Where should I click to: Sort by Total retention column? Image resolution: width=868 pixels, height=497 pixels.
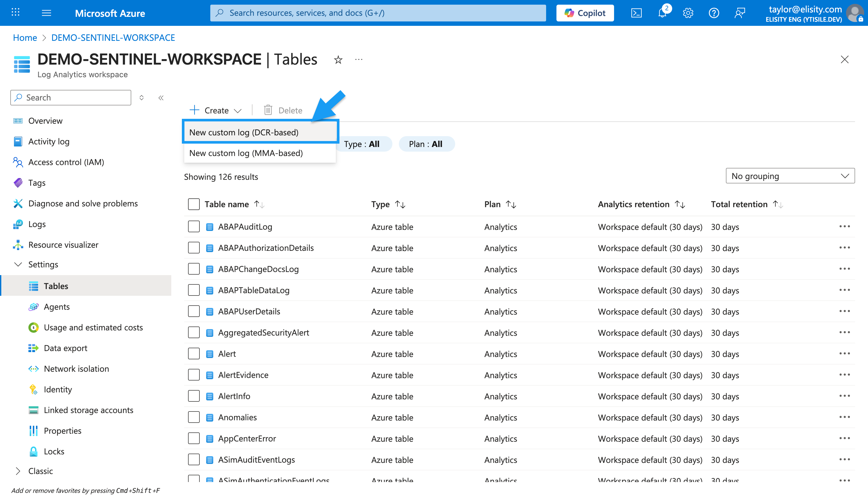coord(778,204)
